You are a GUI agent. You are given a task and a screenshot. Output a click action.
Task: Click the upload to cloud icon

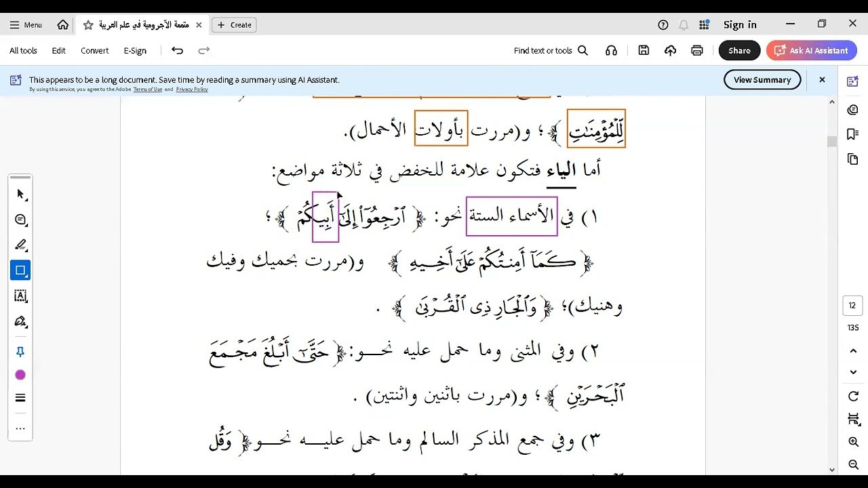pyautogui.click(x=670, y=50)
